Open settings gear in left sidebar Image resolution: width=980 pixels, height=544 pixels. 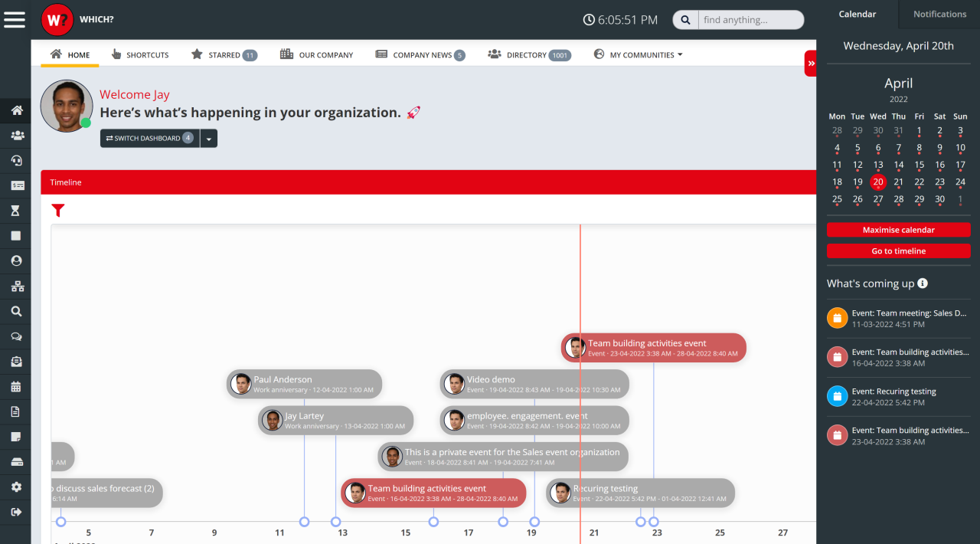pyautogui.click(x=16, y=487)
